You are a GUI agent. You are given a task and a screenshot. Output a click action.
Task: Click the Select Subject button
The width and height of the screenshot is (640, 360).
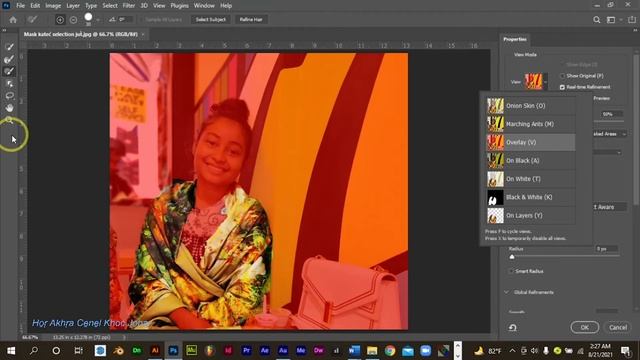point(211,20)
